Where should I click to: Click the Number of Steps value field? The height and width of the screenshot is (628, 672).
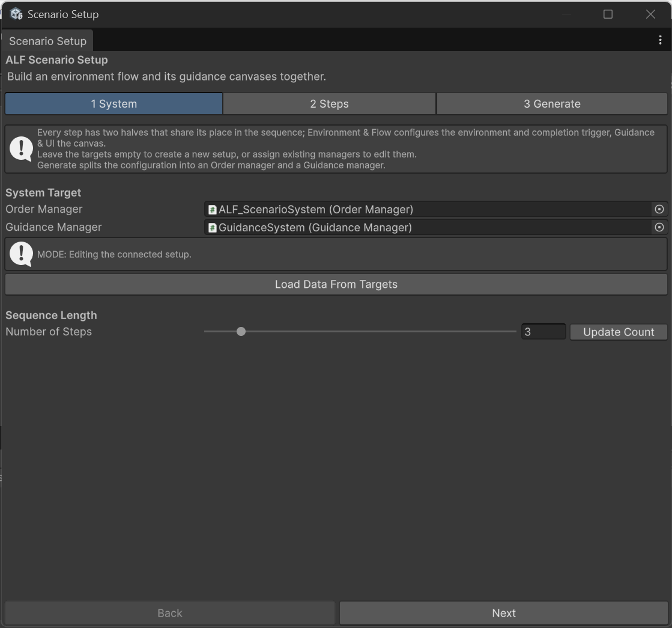(543, 332)
